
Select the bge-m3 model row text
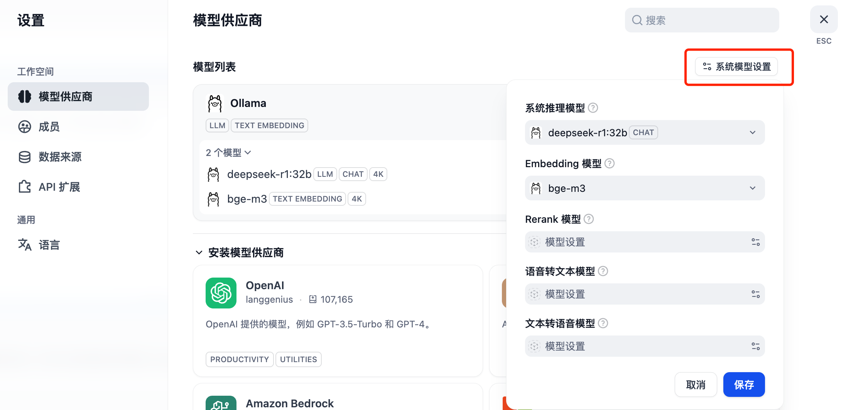pos(247,199)
